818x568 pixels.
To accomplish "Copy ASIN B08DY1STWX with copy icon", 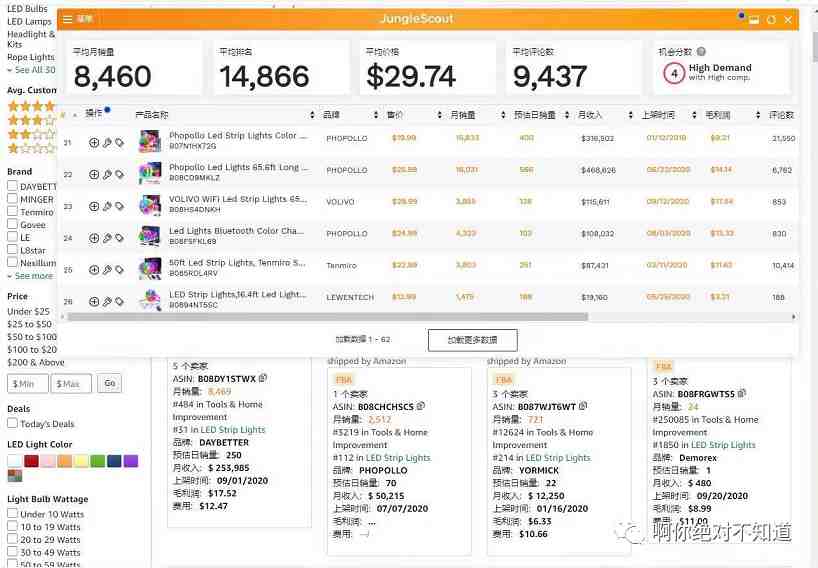I will pyautogui.click(x=263, y=378).
